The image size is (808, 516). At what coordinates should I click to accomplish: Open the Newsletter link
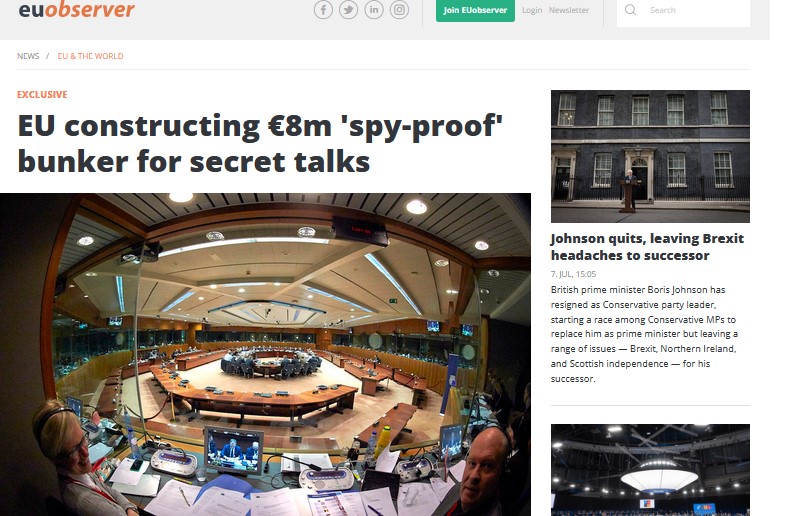(x=569, y=10)
